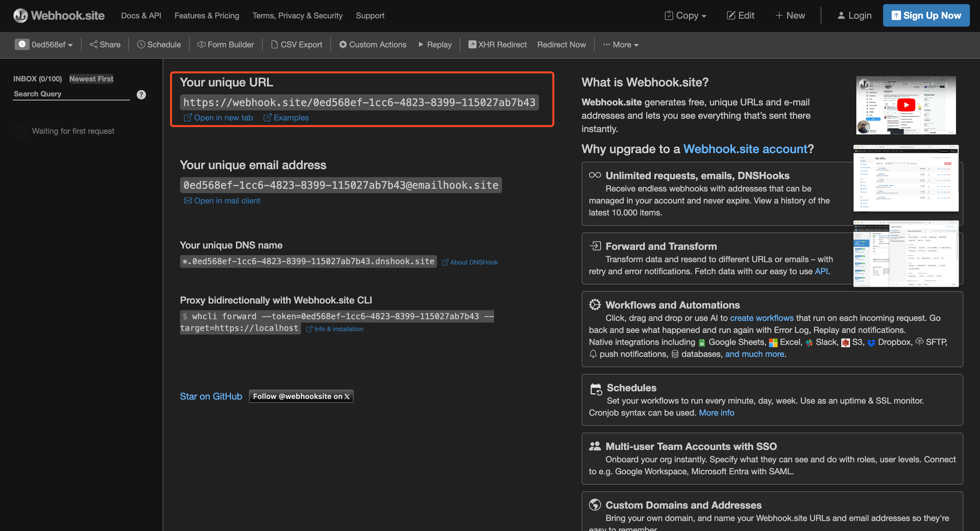Click the SFTP cloud upload icon
Image resolution: width=980 pixels, height=531 pixels.
tap(920, 342)
